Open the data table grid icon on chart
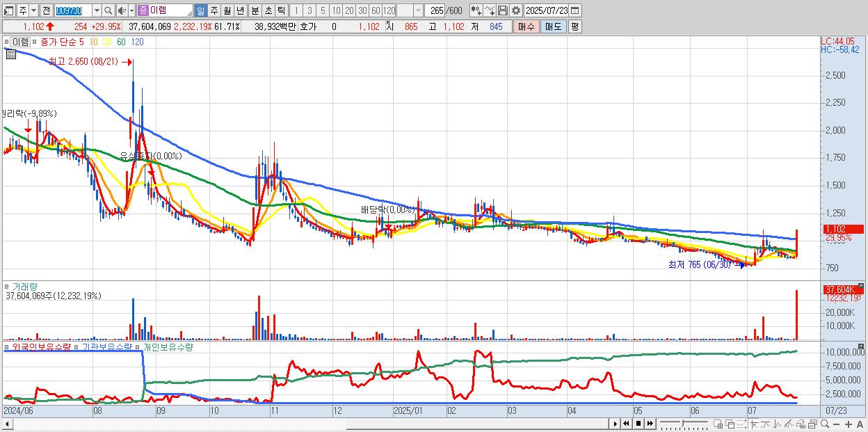Screen dimensions: 868x432 click(x=10, y=54)
